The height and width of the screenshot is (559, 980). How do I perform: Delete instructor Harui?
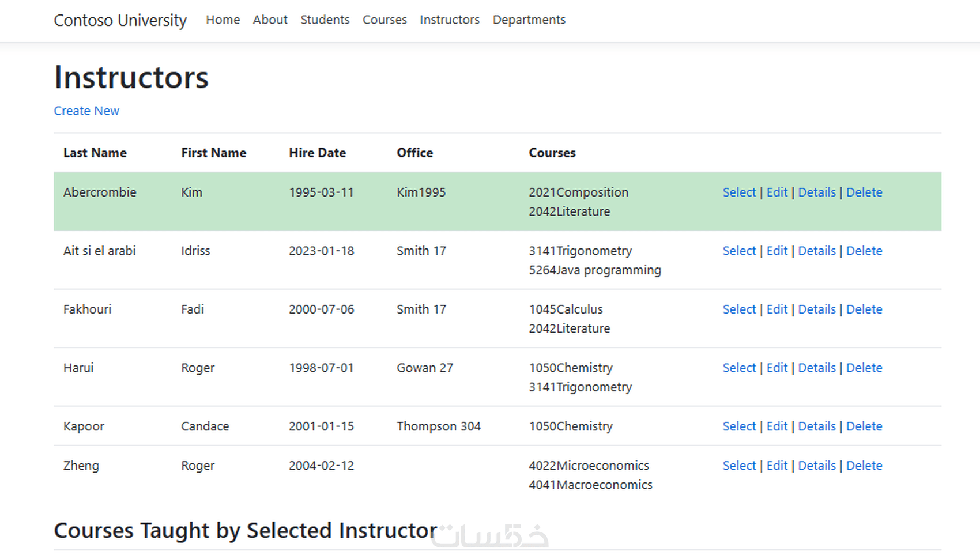click(864, 368)
